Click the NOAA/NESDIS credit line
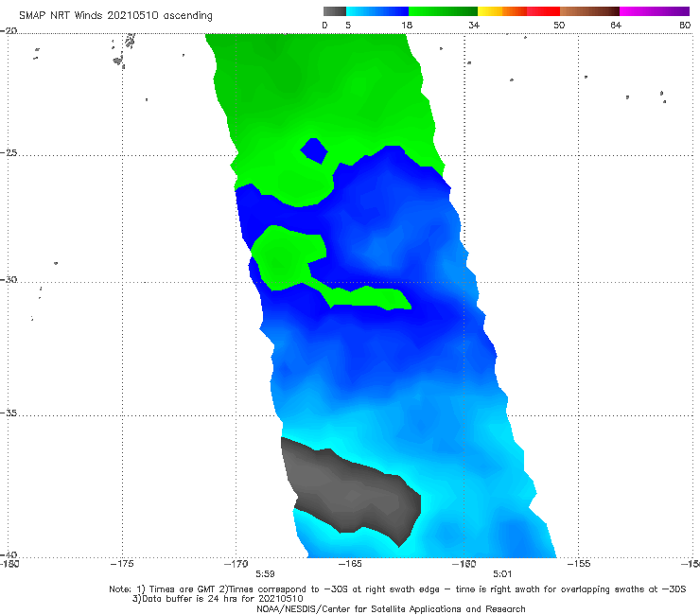 pyautogui.click(x=391, y=609)
